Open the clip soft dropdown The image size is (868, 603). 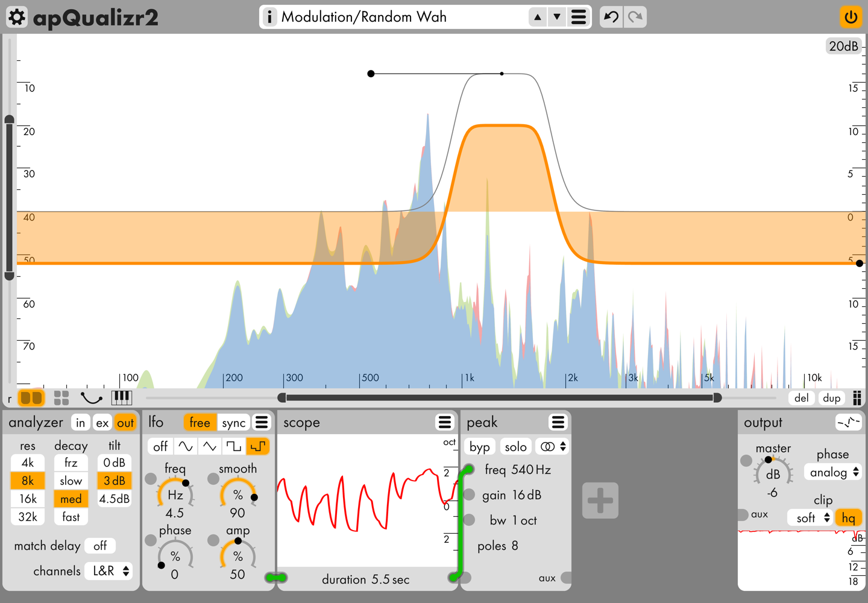pyautogui.click(x=811, y=517)
